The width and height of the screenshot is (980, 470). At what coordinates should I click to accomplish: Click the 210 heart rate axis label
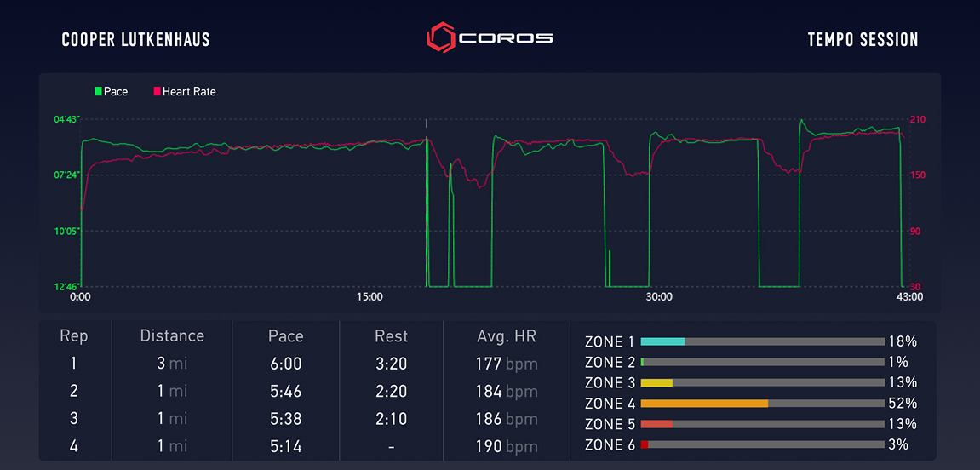click(x=918, y=119)
